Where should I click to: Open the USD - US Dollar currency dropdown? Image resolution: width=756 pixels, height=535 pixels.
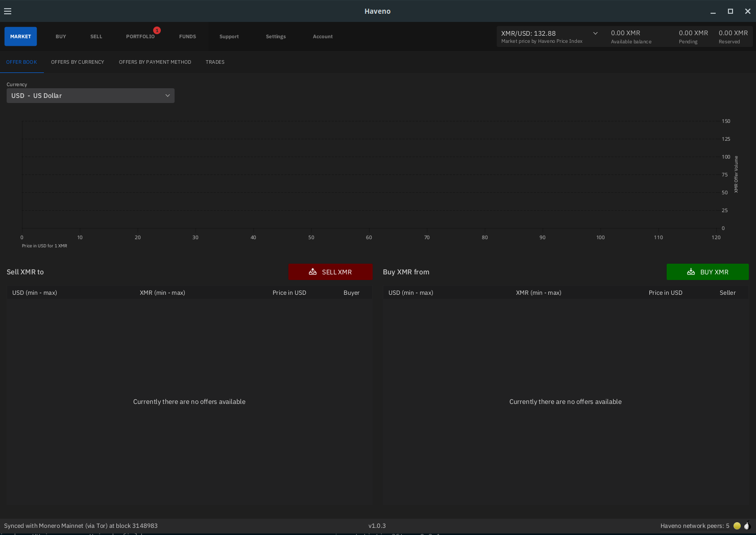(90, 96)
